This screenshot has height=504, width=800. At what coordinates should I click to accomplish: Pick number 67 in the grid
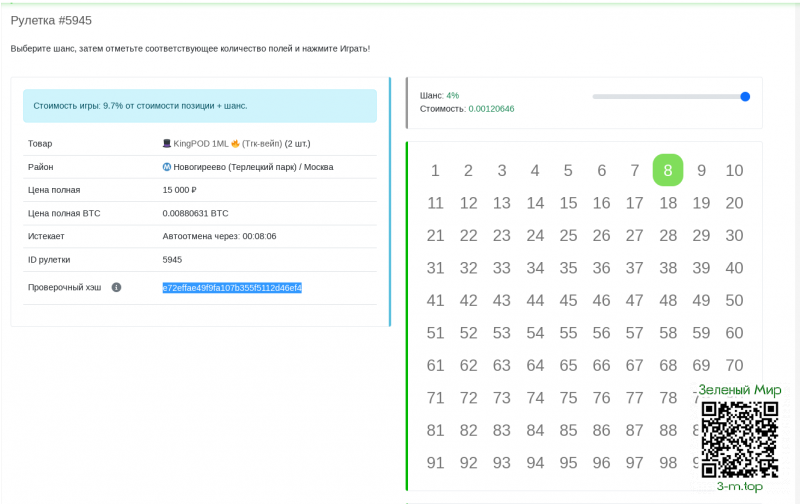click(x=634, y=366)
